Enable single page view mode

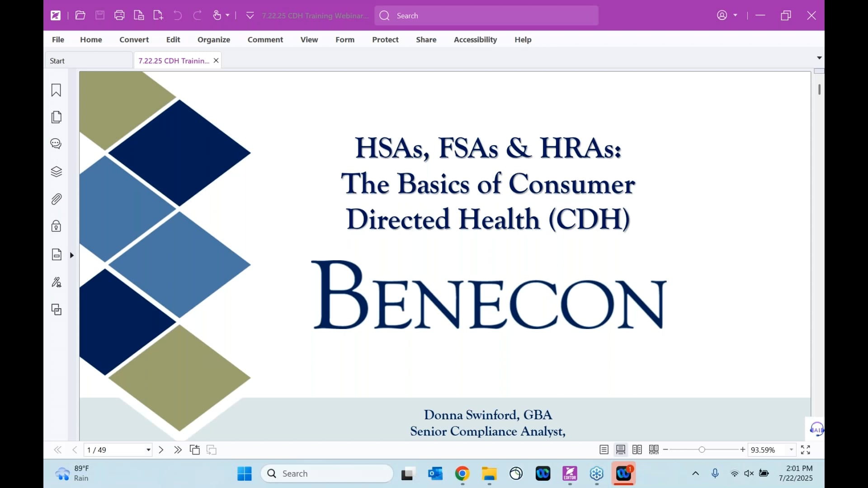(x=604, y=450)
